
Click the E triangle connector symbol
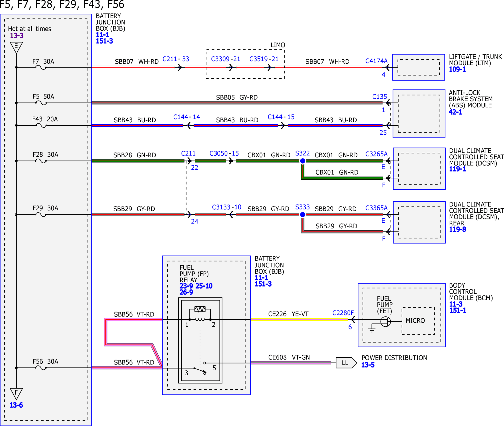(16, 47)
